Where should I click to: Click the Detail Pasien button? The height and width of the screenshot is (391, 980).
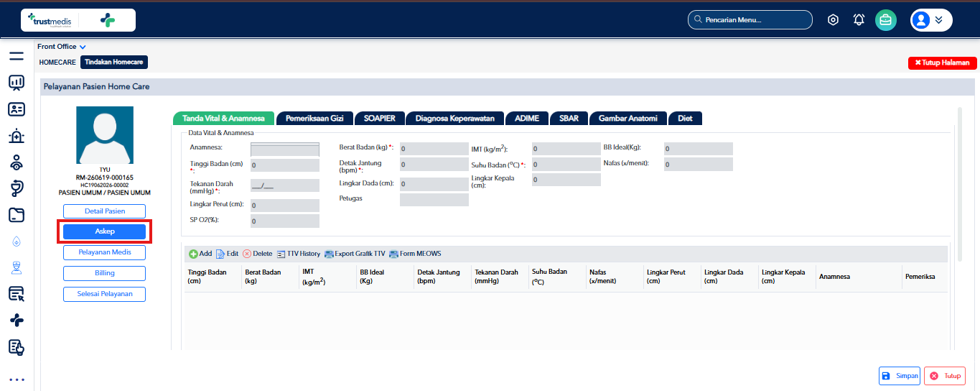coord(105,211)
